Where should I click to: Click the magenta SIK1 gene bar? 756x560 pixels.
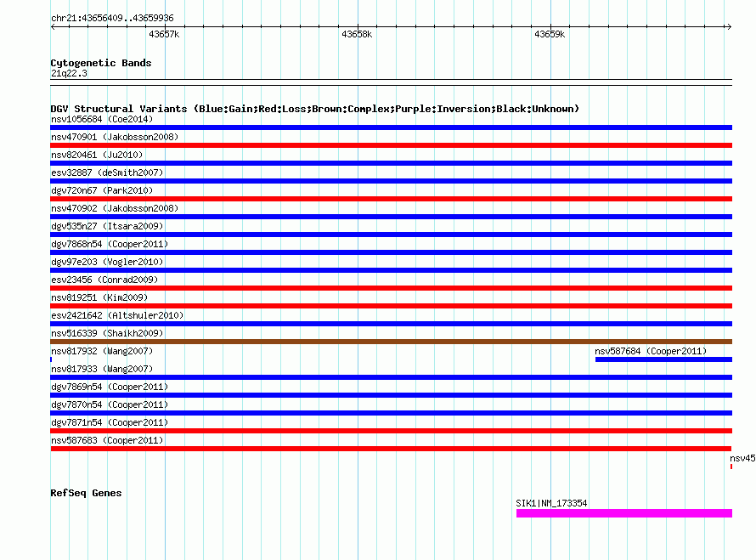point(624,513)
